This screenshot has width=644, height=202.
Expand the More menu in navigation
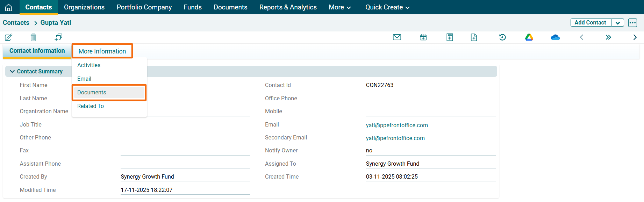(339, 7)
